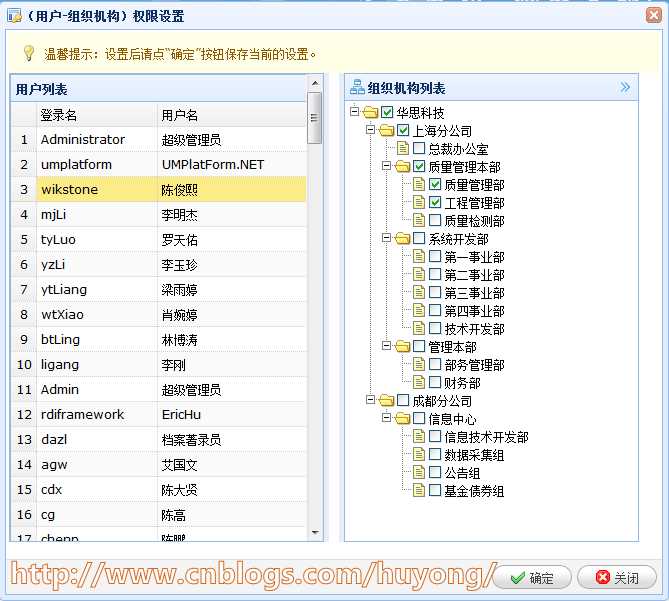Screen dimensions: 669x601
Task: Click the document icon of 质量检测部
Action: [x=419, y=221]
